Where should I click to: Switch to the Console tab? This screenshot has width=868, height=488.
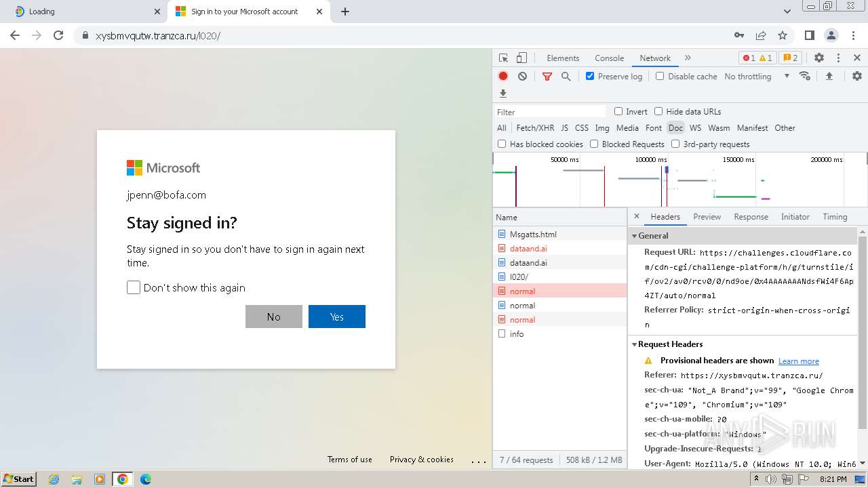point(609,58)
